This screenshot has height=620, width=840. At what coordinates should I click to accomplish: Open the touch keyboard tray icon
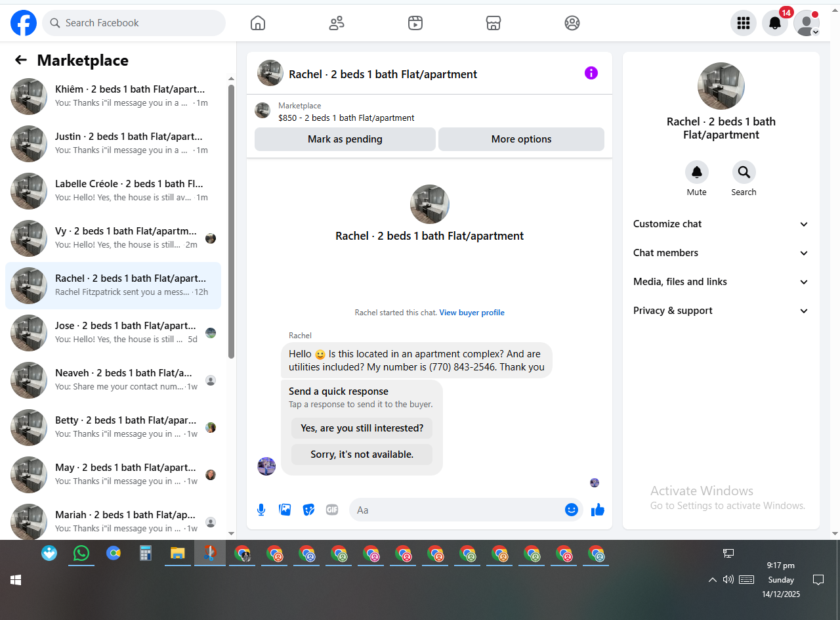[746, 579]
